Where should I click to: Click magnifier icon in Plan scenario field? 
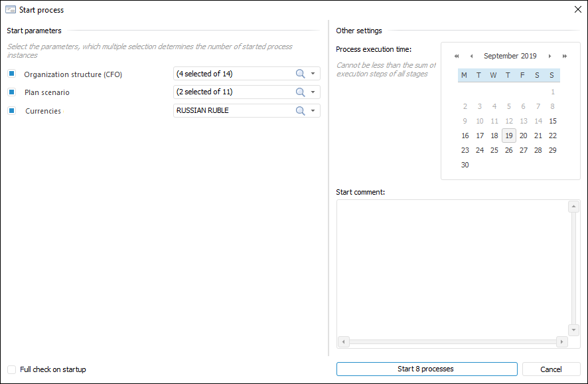[300, 92]
